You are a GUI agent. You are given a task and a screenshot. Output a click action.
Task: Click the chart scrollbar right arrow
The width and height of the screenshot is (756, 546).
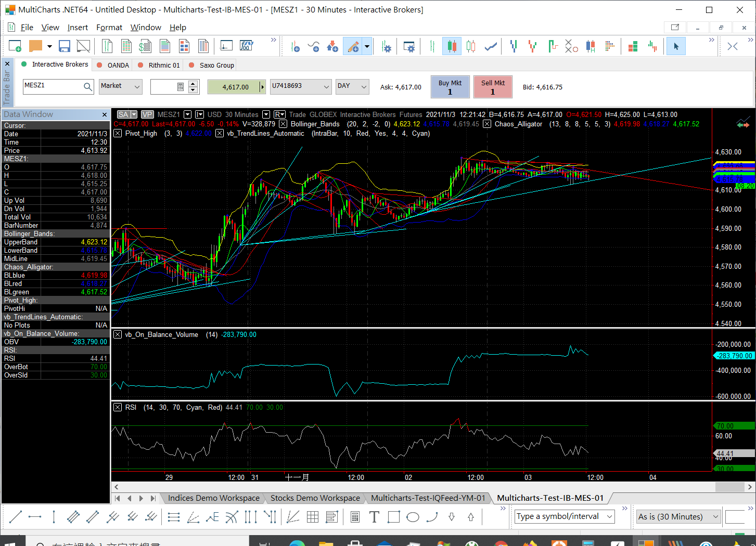(750, 487)
